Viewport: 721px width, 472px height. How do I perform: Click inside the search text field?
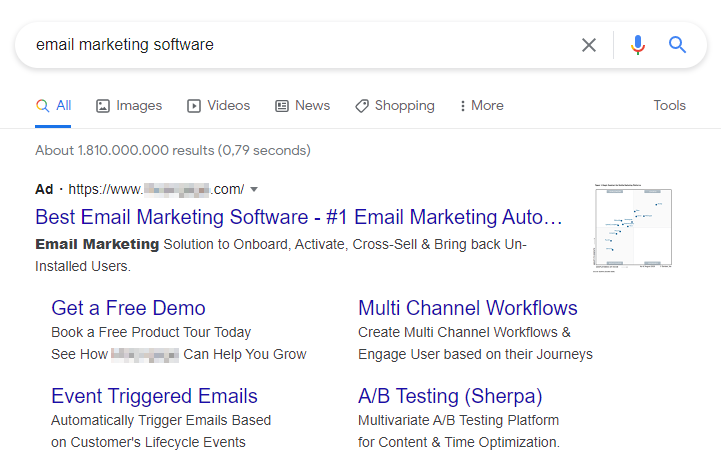click(x=300, y=45)
